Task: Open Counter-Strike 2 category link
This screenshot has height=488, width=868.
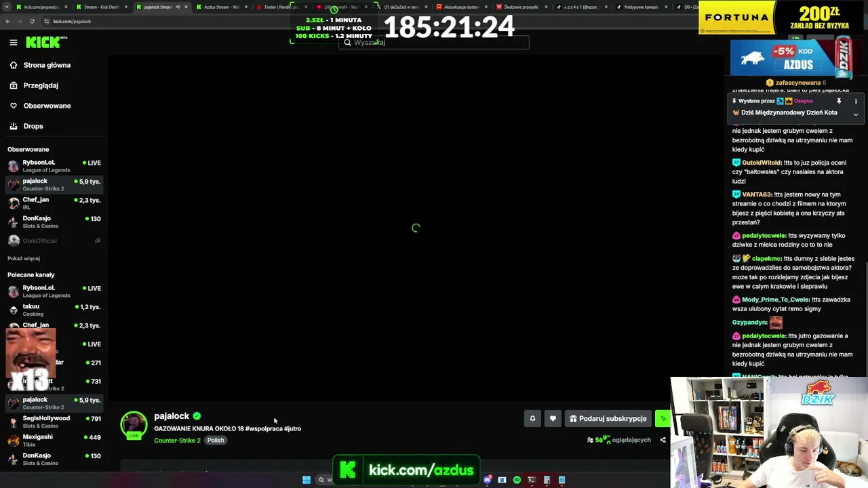Action: 177,441
